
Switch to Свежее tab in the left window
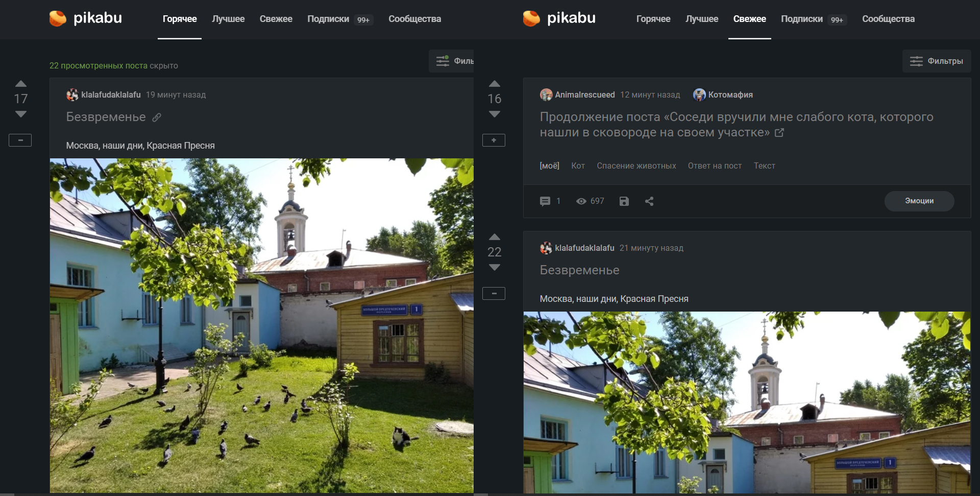(276, 19)
